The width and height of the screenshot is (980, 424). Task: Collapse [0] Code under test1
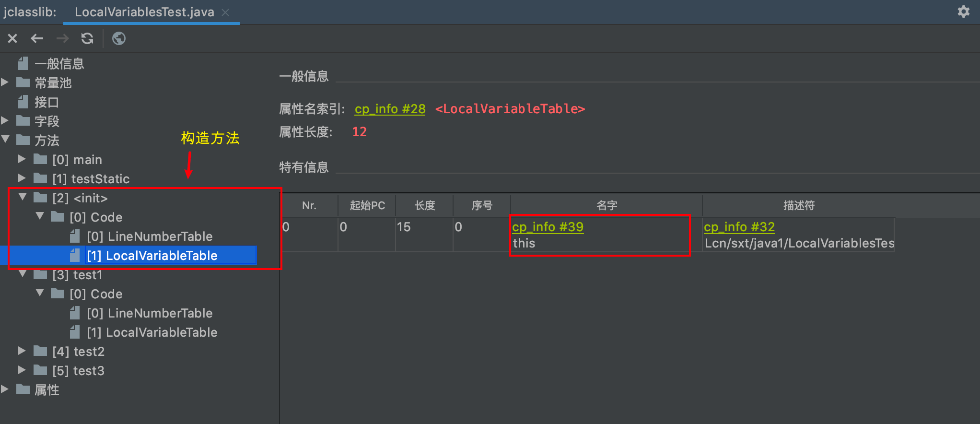[40, 293]
